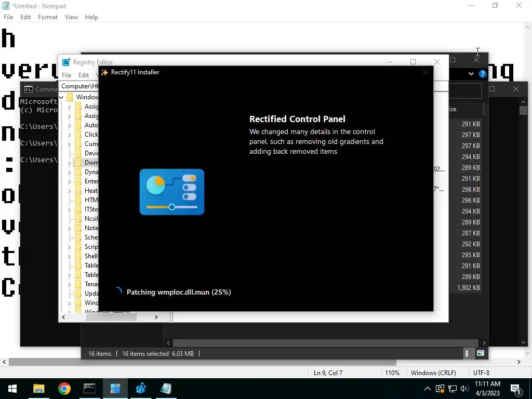
Task: Switch Explorer to details view icon
Action: tap(467, 353)
